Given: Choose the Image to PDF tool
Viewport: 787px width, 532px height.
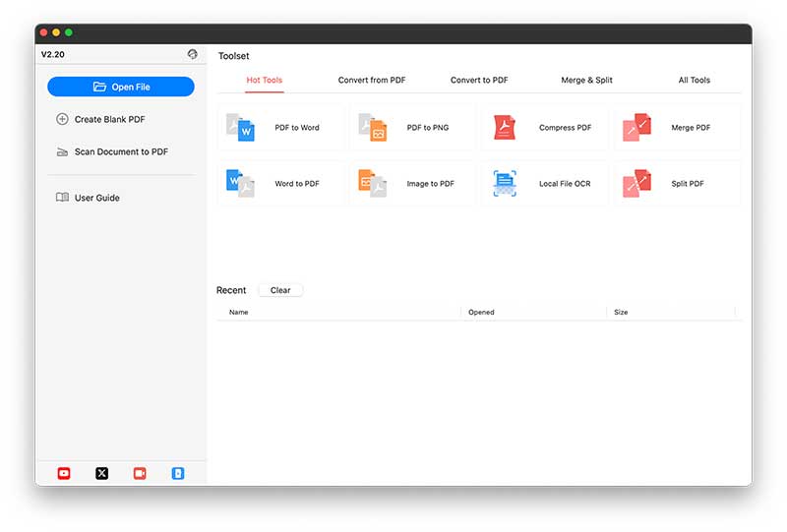Looking at the screenshot, I should (412, 184).
